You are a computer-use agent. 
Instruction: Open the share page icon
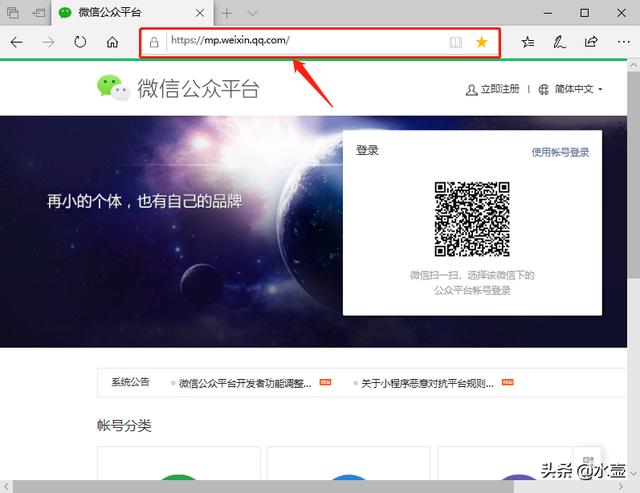591,42
